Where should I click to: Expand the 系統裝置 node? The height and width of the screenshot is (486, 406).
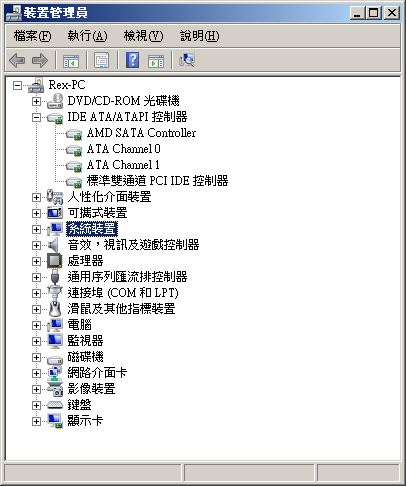coord(36,229)
